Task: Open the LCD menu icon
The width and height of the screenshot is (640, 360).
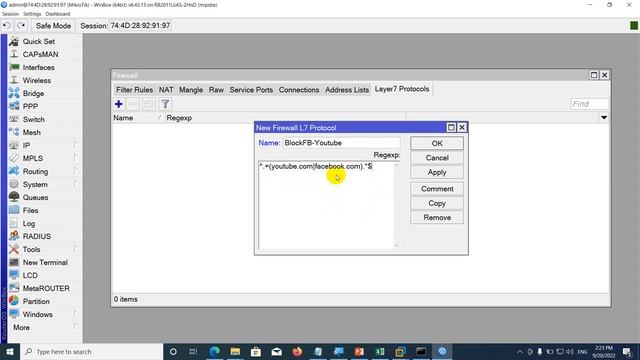Action: click(x=14, y=275)
